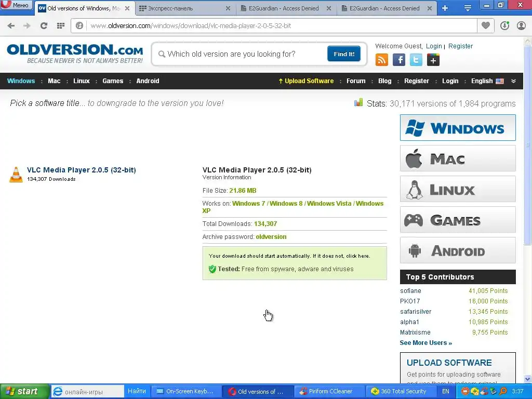Click the Find It! button

[x=344, y=54]
